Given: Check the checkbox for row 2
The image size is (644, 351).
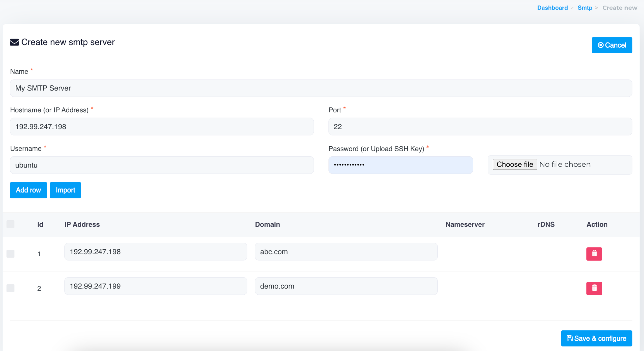Looking at the screenshot, I should 11,288.
